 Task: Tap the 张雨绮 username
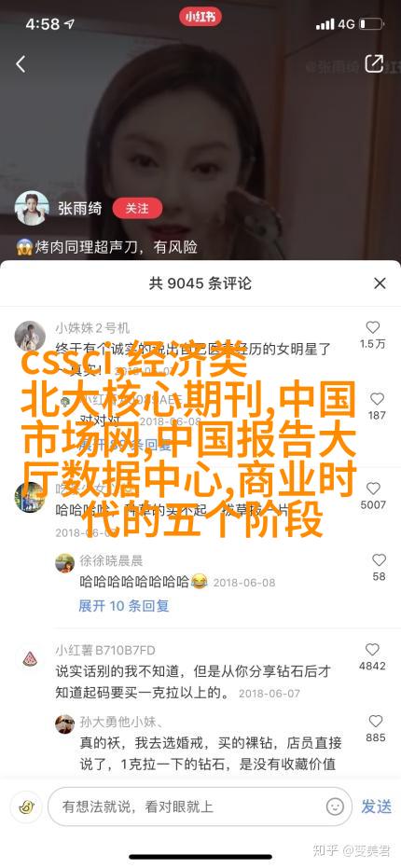point(80,209)
